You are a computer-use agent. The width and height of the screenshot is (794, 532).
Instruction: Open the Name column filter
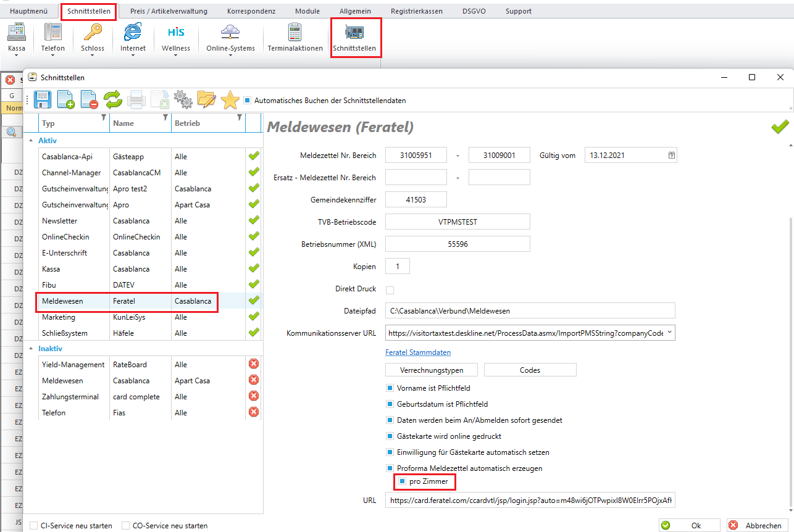(x=165, y=117)
